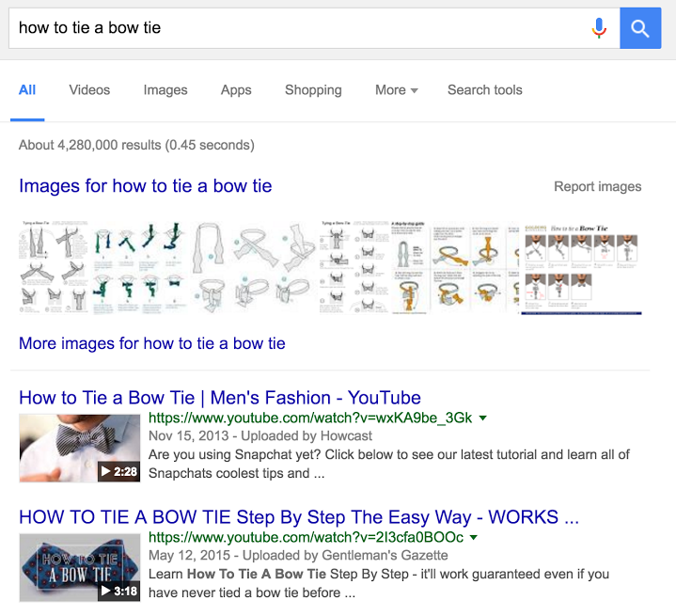Select the All tab
The height and width of the screenshot is (616, 676).
27,89
